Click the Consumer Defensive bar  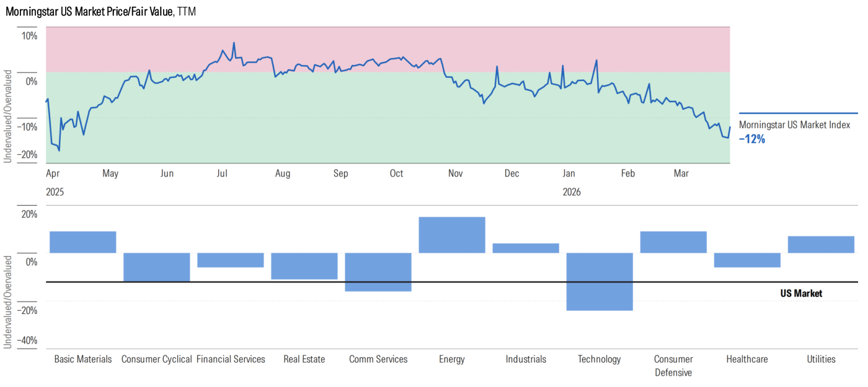point(673,242)
